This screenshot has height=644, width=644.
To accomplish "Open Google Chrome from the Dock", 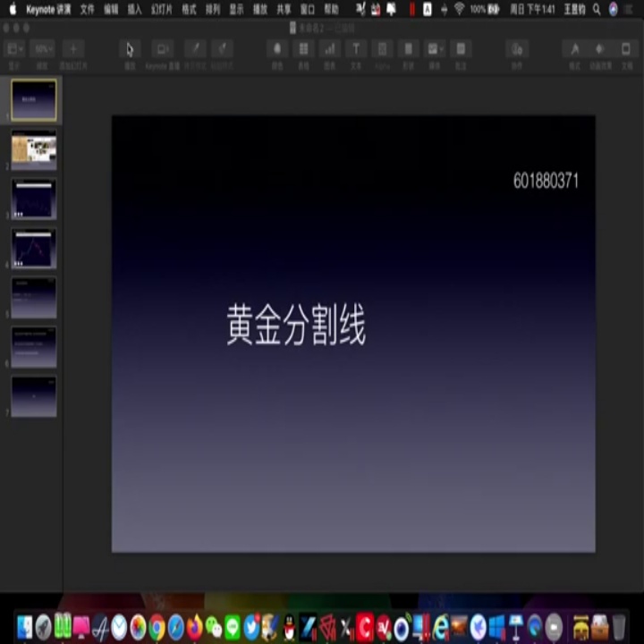I will [157, 627].
